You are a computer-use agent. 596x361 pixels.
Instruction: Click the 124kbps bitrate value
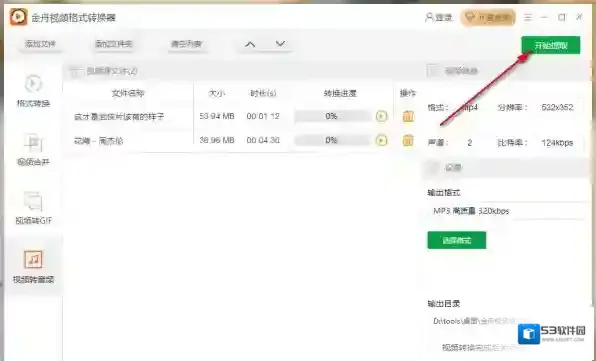[x=557, y=143]
